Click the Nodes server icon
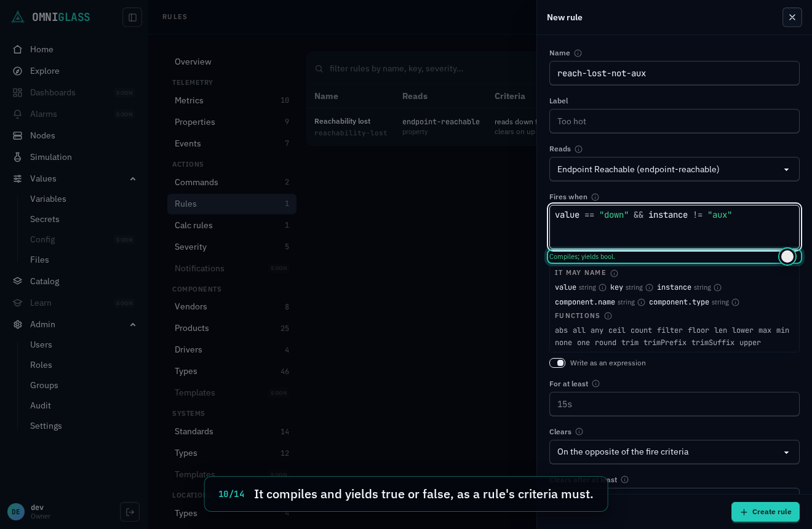 (18, 135)
